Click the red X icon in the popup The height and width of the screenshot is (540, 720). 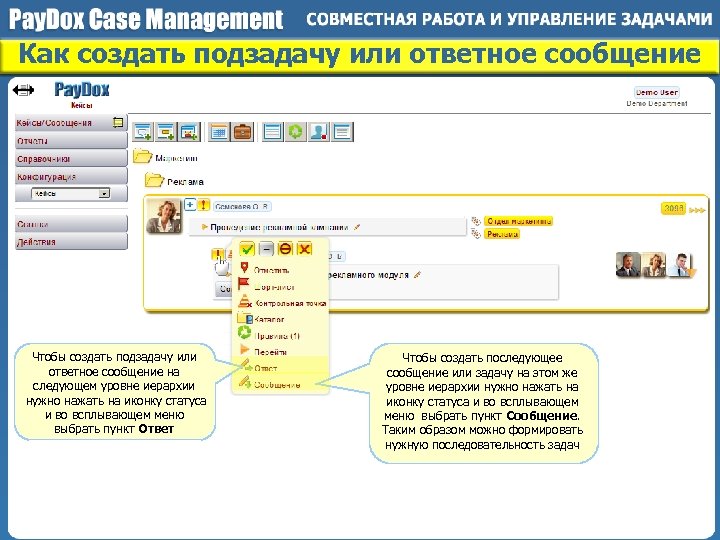pos(304,249)
